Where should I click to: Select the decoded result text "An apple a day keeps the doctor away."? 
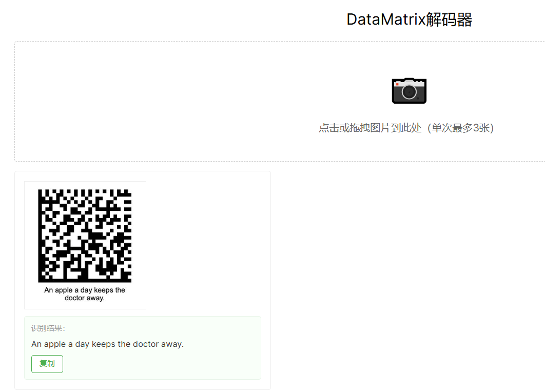[107, 344]
